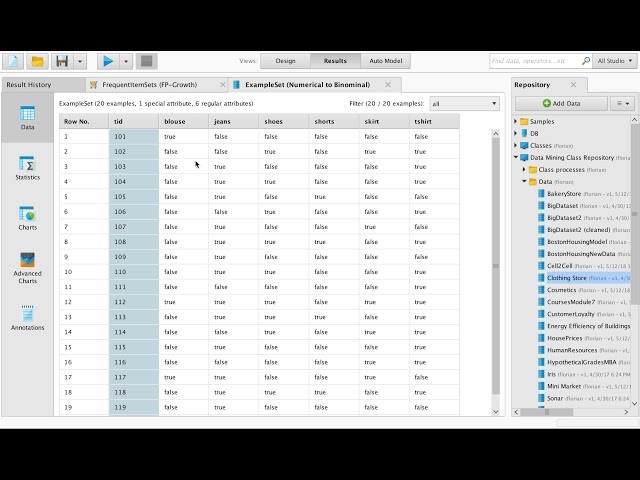Viewport: 640px width, 480px height.
Task: Switch to the Design view
Action: [x=285, y=61]
